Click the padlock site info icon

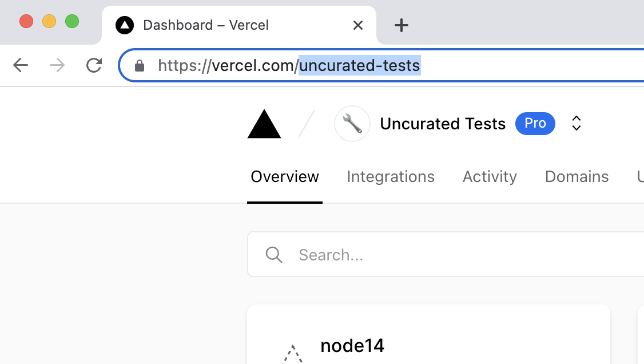click(x=140, y=66)
